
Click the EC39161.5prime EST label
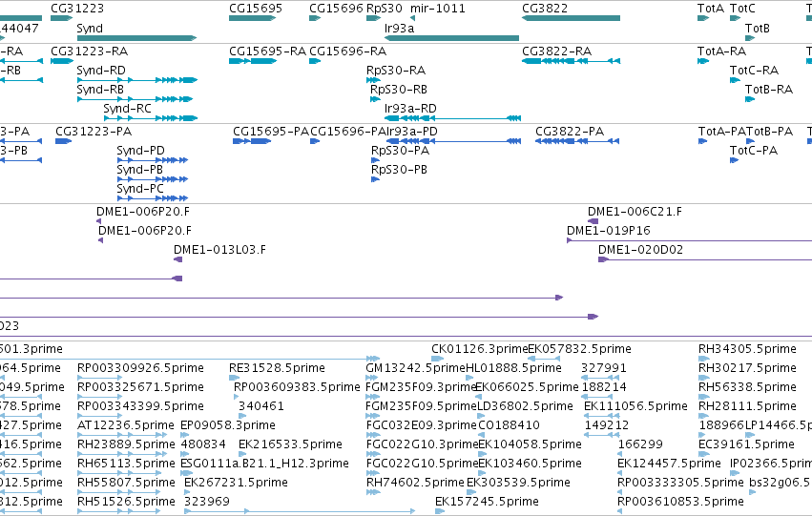[x=746, y=444]
